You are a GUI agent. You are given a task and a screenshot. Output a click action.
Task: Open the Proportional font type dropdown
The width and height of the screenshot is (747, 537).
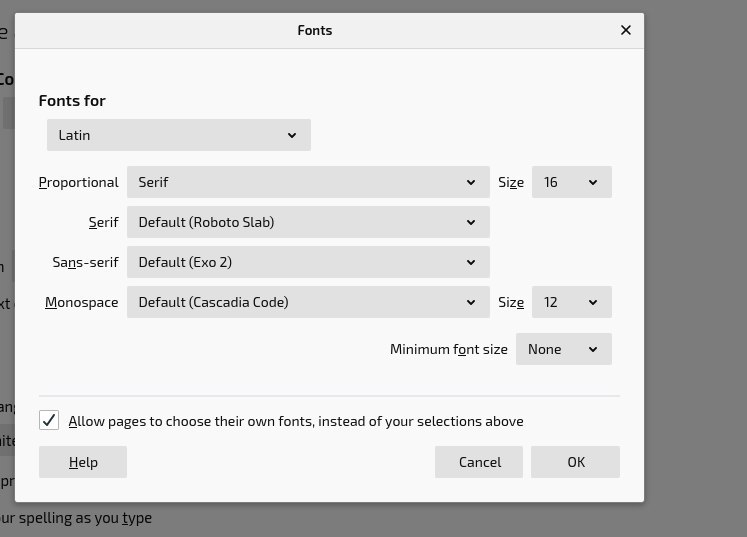click(x=308, y=182)
